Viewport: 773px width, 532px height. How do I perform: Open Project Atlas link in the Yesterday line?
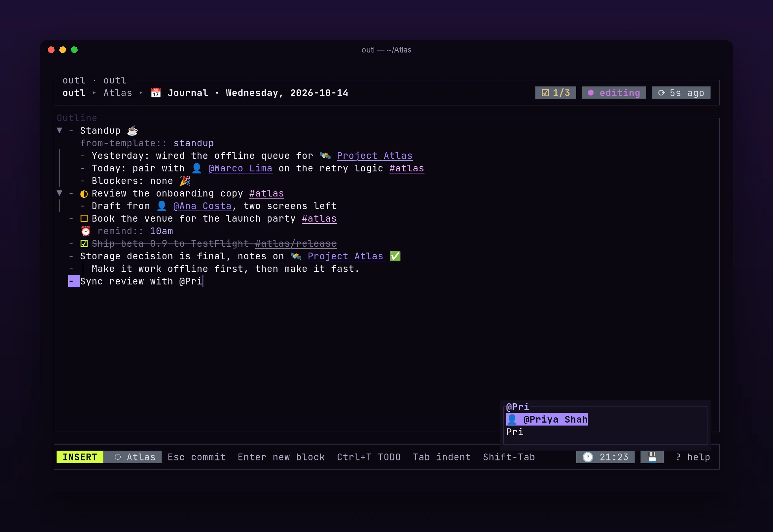click(x=374, y=156)
